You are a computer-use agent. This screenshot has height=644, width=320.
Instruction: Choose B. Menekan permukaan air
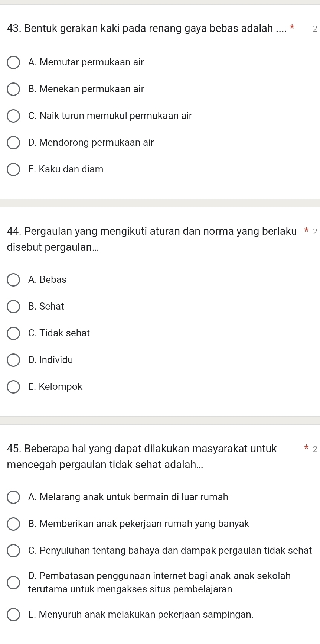[x=14, y=89]
